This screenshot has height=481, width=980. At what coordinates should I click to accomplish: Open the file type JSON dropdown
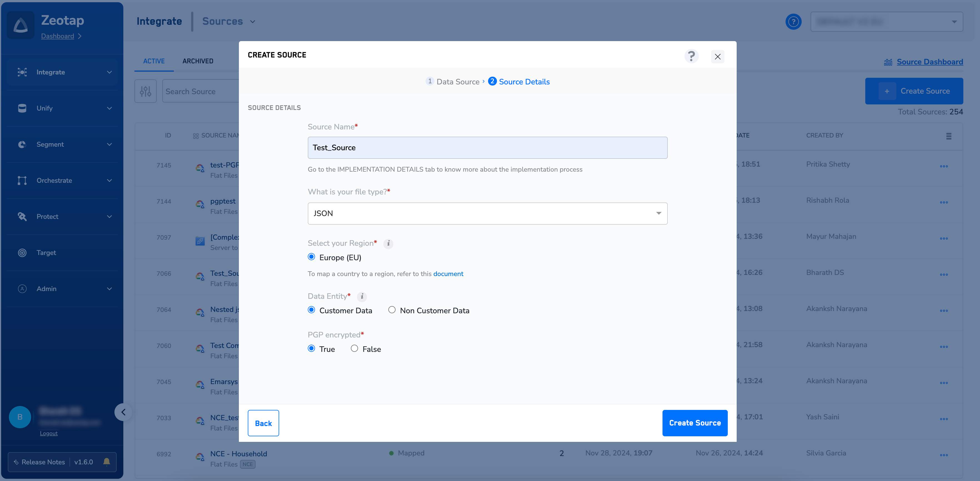click(487, 213)
